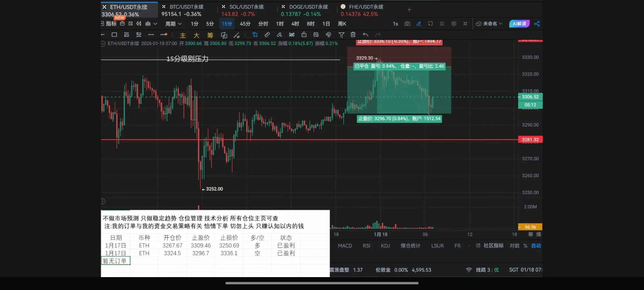Screen dimensions: 644x290
Task: Click the red 3281.32 price line label
Action: [x=530, y=140]
